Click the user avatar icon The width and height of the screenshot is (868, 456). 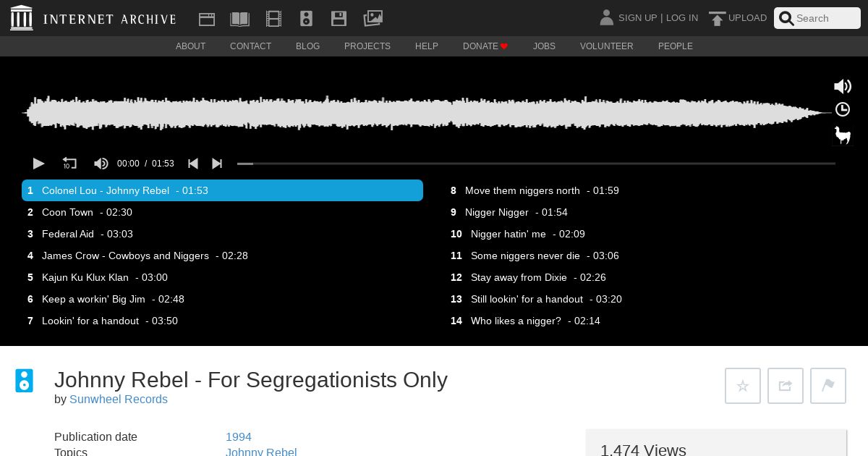[607, 17]
